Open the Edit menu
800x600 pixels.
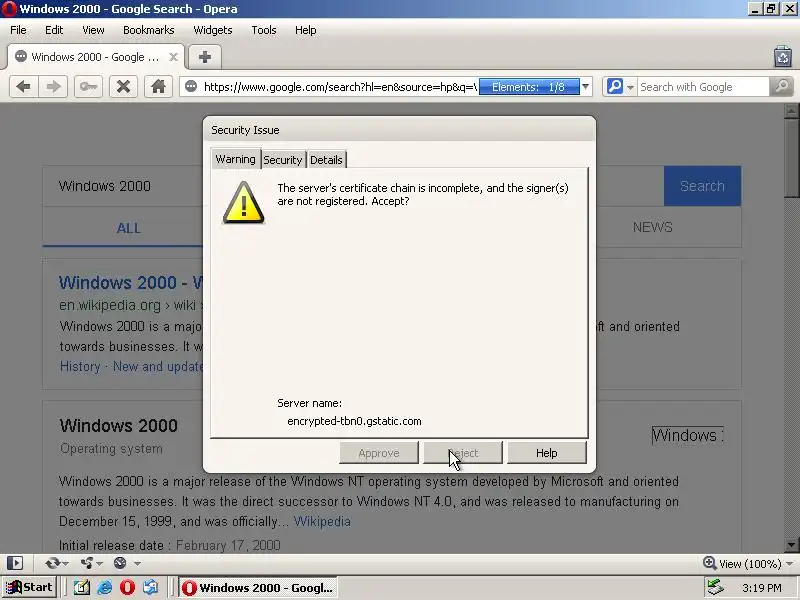coord(54,30)
